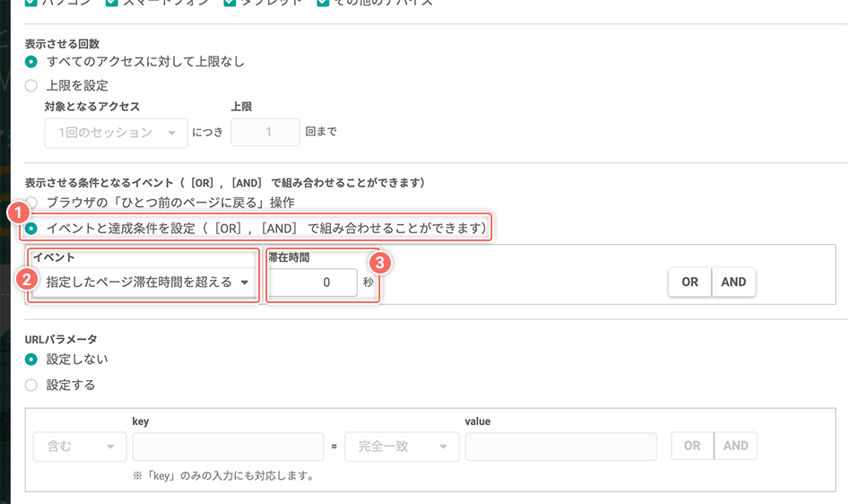Select the '上限を設定' radio option

point(31,86)
